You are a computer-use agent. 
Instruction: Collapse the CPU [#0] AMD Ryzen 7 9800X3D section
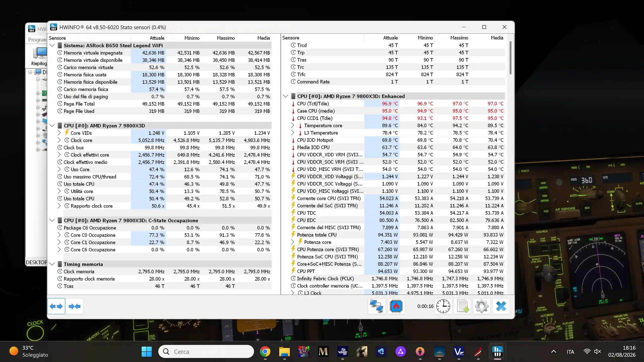[52, 126]
